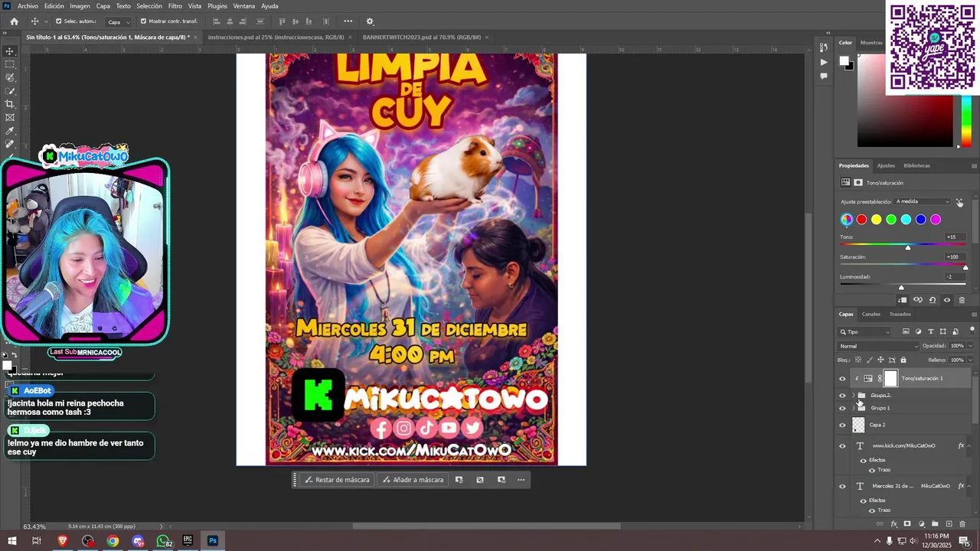This screenshot has width=980, height=551.
Task: Hide the www.kick.com/MikuCatOwO text layer
Action: (x=842, y=445)
